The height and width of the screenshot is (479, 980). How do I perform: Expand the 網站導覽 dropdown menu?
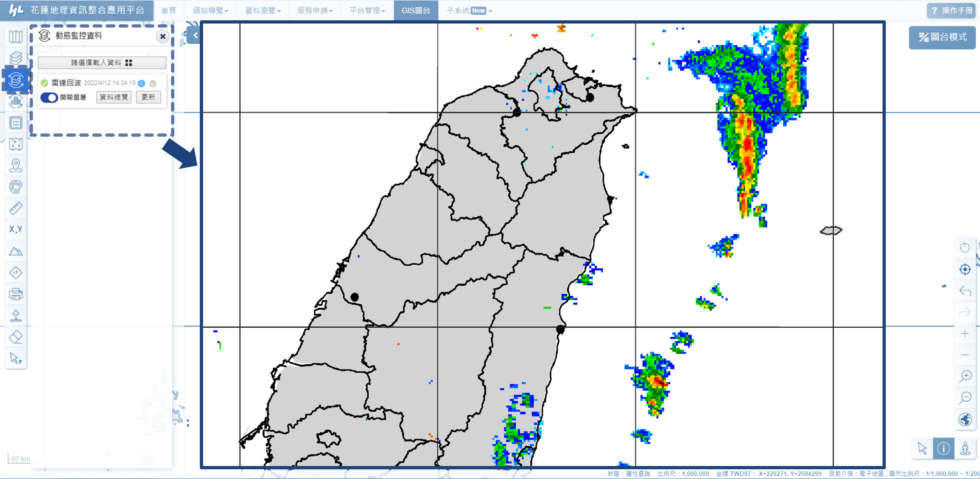tap(210, 11)
